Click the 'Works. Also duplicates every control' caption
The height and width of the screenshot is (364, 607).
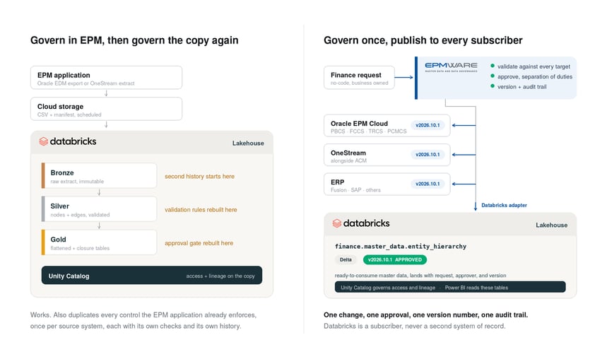click(143, 320)
